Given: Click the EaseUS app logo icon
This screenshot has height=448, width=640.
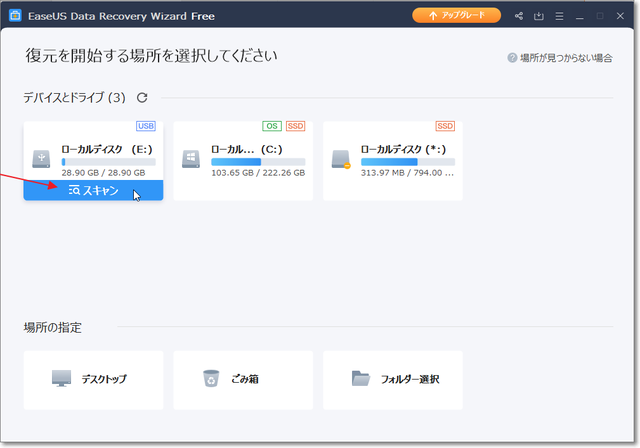Looking at the screenshot, I should click(15, 16).
